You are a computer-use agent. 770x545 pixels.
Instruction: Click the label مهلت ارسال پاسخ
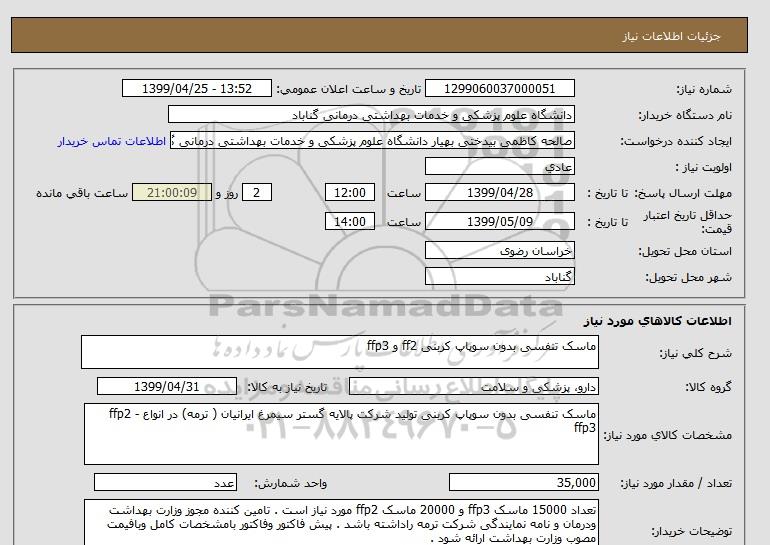click(683, 193)
